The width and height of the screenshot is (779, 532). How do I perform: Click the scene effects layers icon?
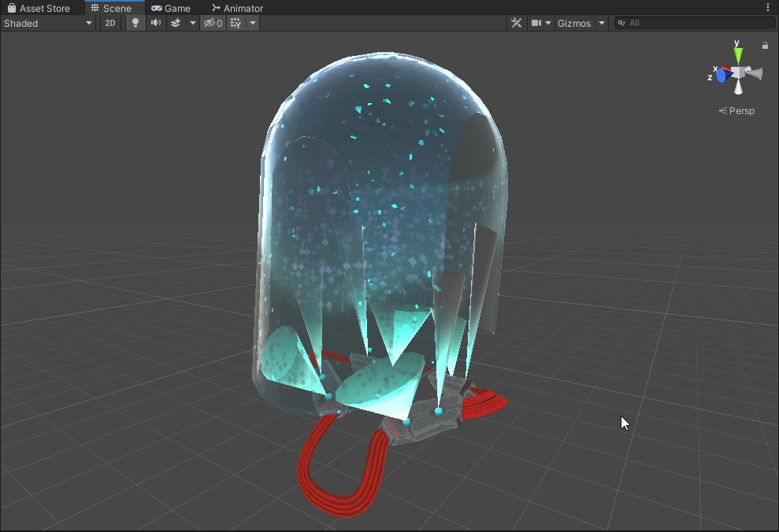click(175, 23)
